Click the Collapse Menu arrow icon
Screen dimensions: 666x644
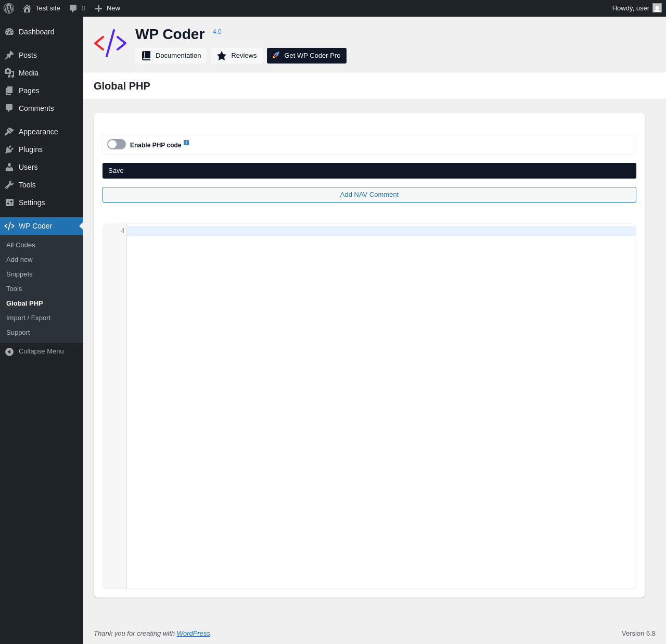(x=9, y=352)
